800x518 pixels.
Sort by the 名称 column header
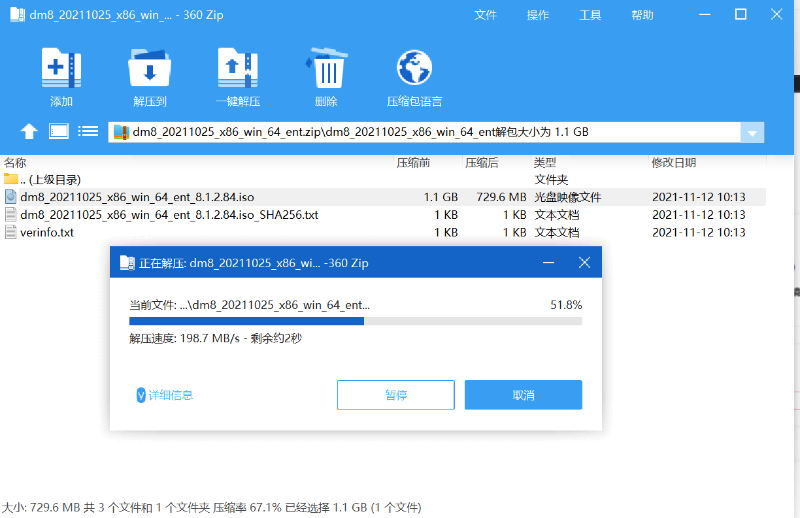[x=15, y=163]
